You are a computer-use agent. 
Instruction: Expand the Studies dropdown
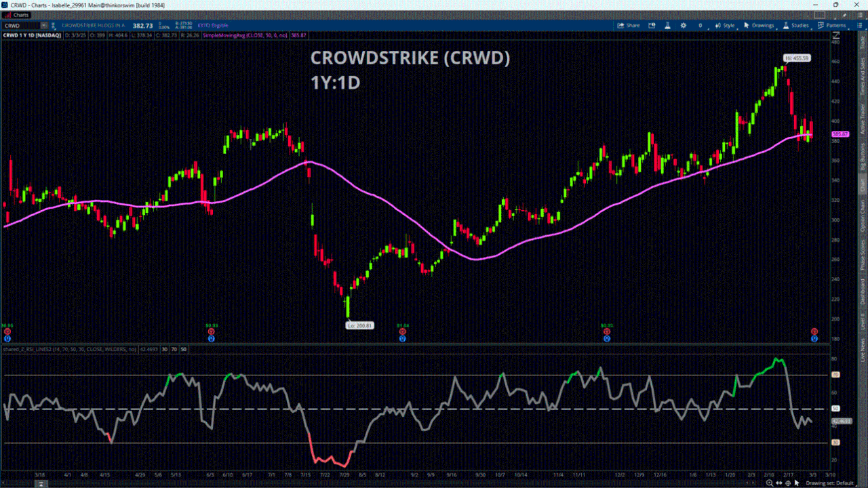click(x=795, y=26)
